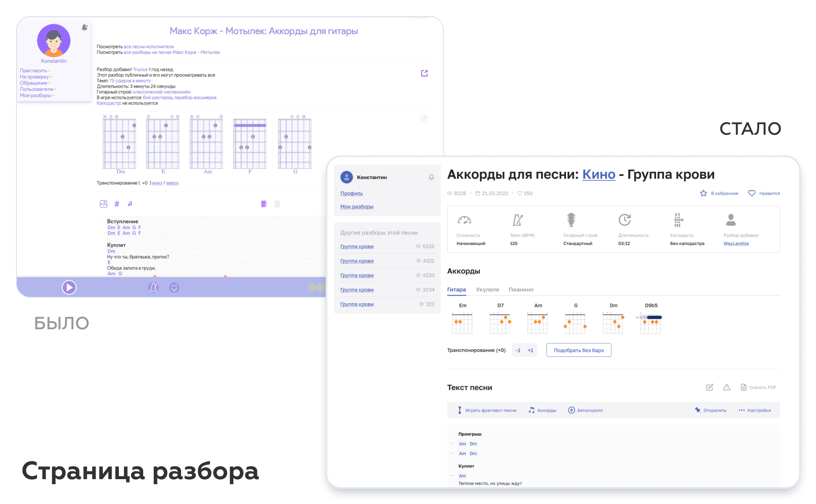This screenshot has width=816, height=504.
Task: Click the pencil edit icon next to Текст песни
Action: (x=709, y=387)
